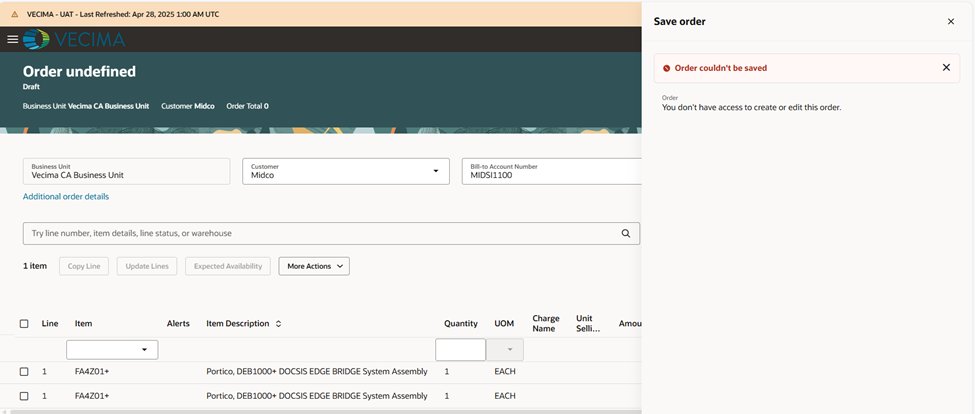Click the last row's Portico description
975x414 pixels.
317,396
